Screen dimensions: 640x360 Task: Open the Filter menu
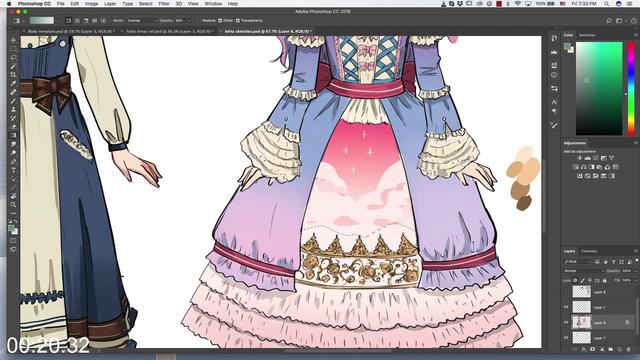pyautogui.click(x=164, y=4)
